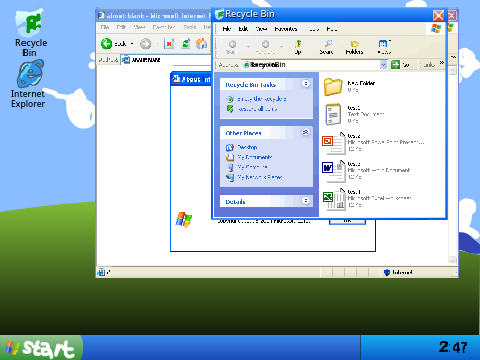Click the Stop icon in Internet Explorer

click(x=169, y=43)
